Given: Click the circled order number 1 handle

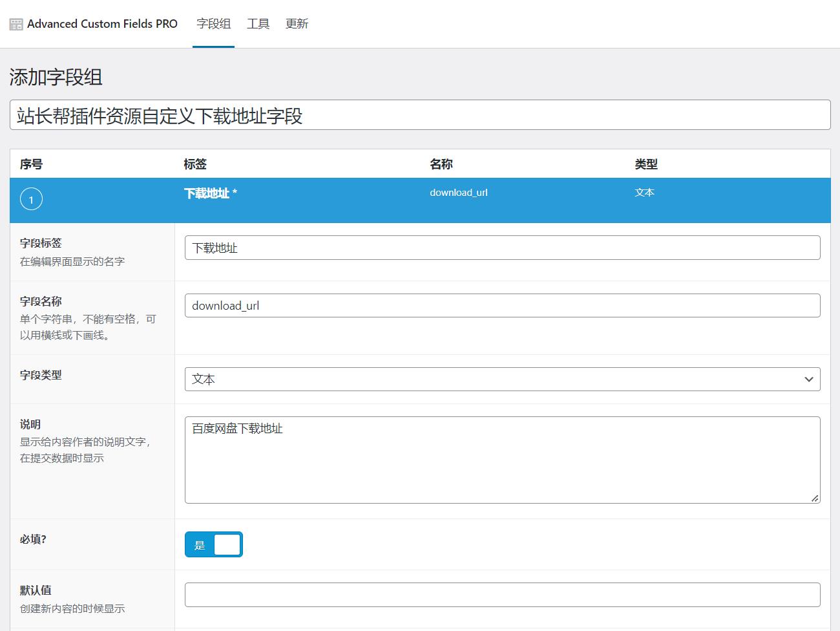Looking at the screenshot, I should [x=31, y=199].
